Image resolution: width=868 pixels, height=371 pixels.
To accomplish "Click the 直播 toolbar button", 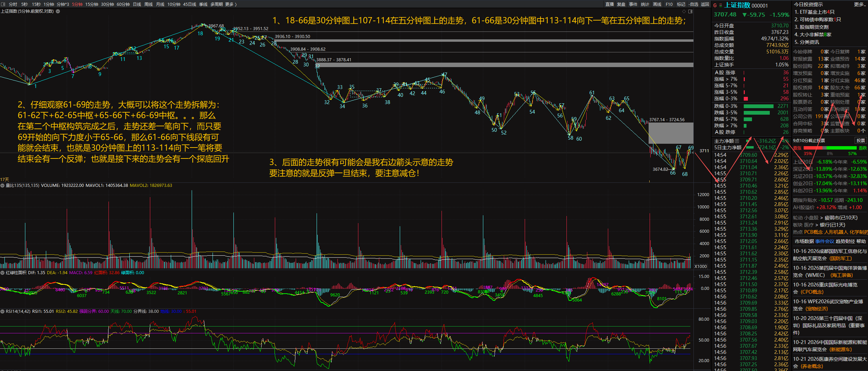I will click(x=609, y=4).
